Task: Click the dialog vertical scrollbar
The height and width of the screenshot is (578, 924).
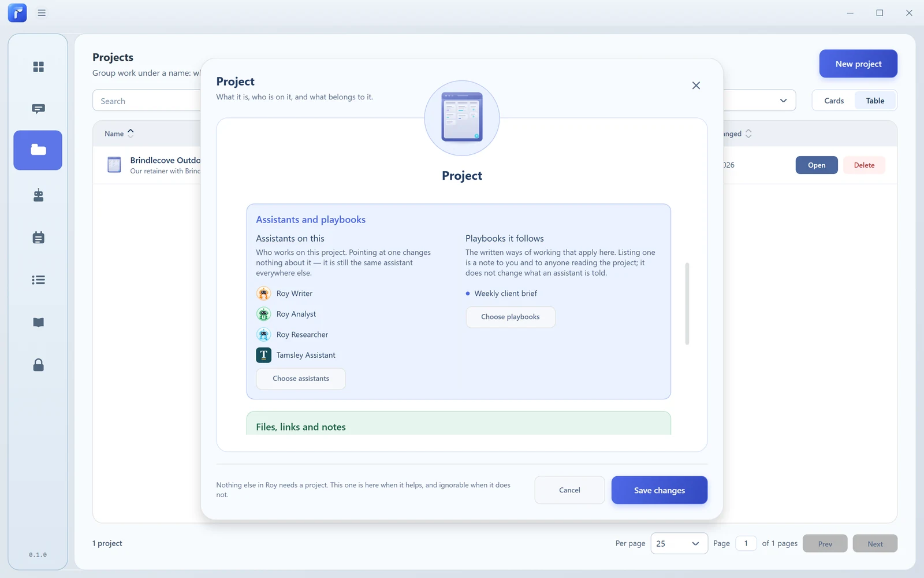Action: click(x=687, y=304)
